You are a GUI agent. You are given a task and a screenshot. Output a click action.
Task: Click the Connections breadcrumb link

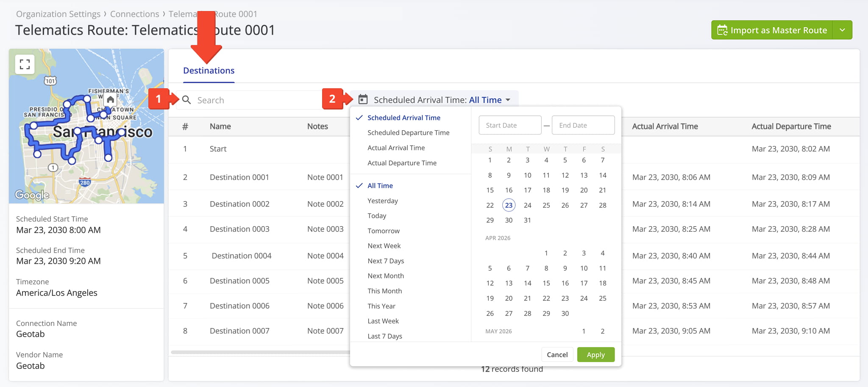(134, 14)
